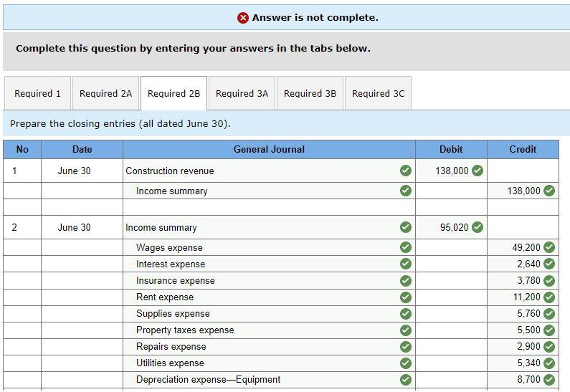Viewport: 570px width, 392px height.
Task: Click the 8,700 credit amount
Action: pyautogui.click(x=528, y=380)
